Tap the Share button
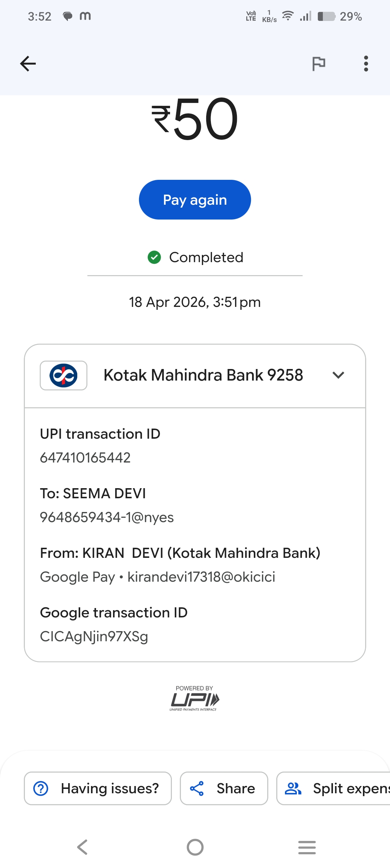The image size is (390, 868). (224, 788)
